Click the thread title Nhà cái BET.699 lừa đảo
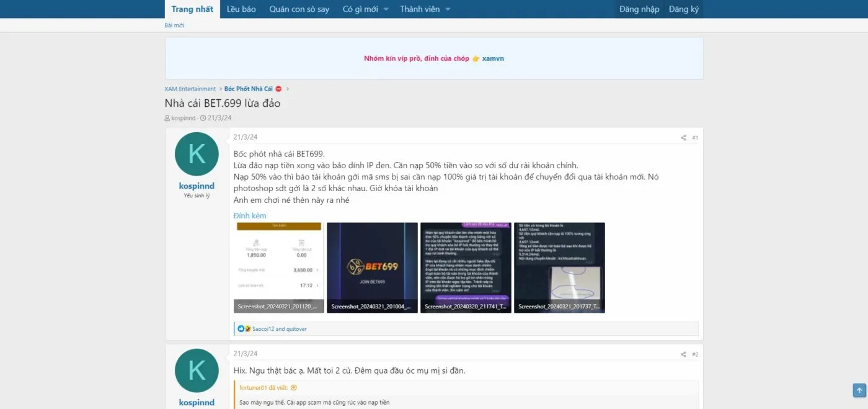The height and width of the screenshot is (409, 868). point(223,103)
